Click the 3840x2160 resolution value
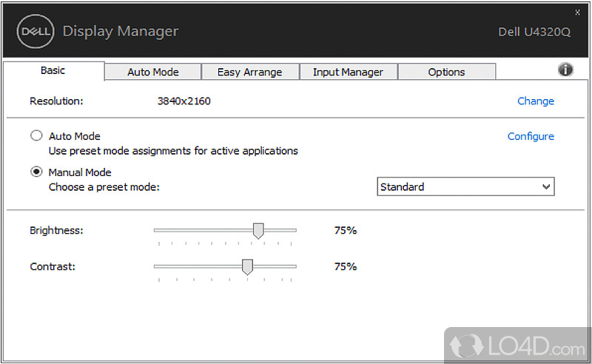Screen dimensions: 592x364 click(184, 101)
